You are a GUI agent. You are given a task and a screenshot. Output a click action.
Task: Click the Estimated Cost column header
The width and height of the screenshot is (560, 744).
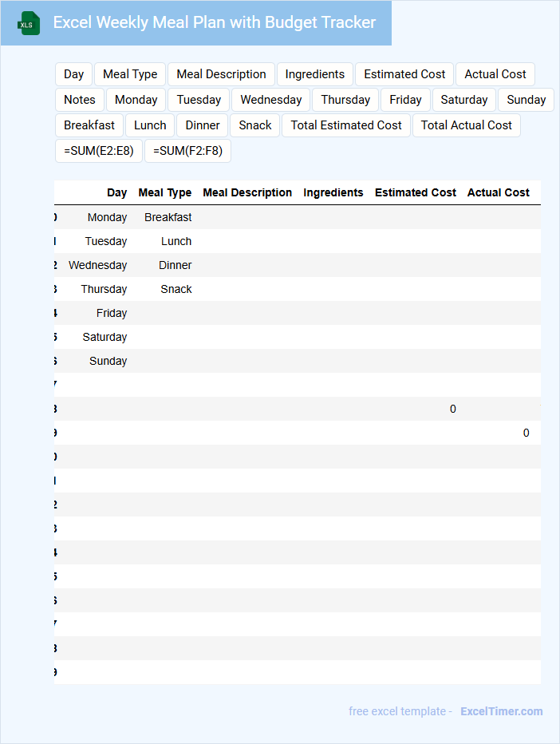(x=416, y=192)
